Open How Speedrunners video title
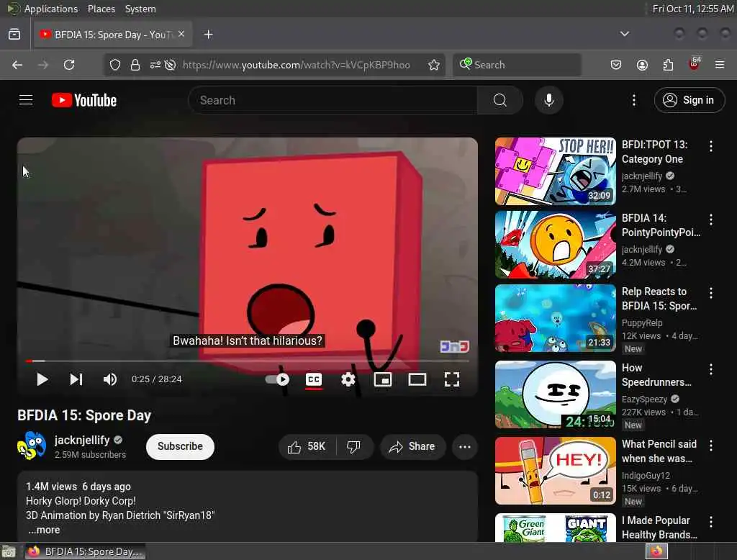The image size is (737, 560). [656, 375]
